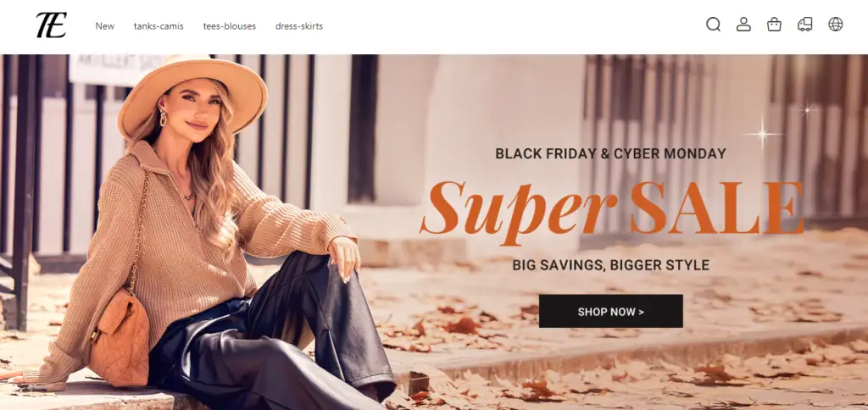Open the globe language selector icon

(x=835, y=25)
